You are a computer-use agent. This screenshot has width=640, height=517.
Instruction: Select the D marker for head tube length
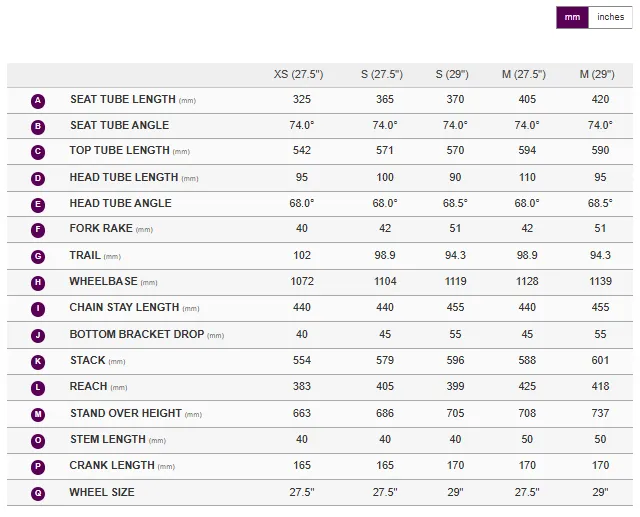(x=38, y=179)
